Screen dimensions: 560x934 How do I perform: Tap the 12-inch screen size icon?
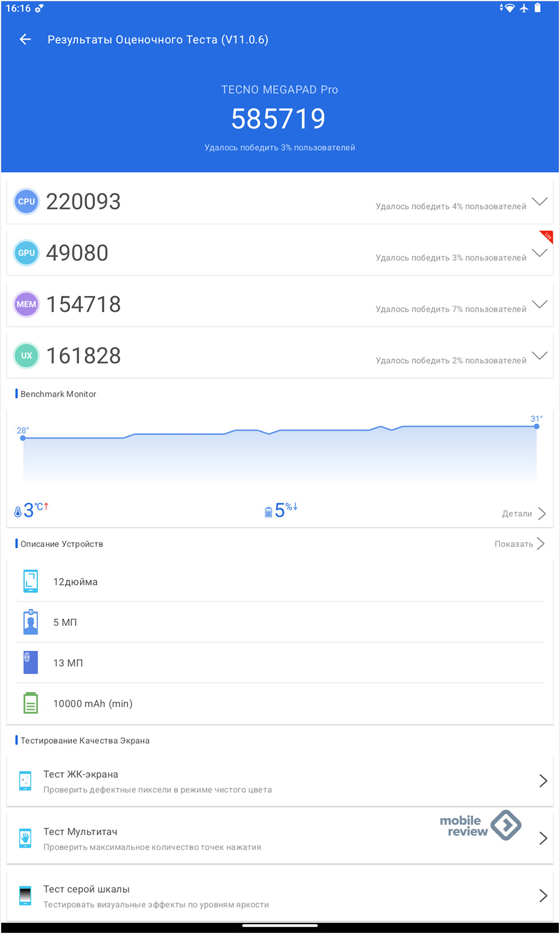coord(30,581)
